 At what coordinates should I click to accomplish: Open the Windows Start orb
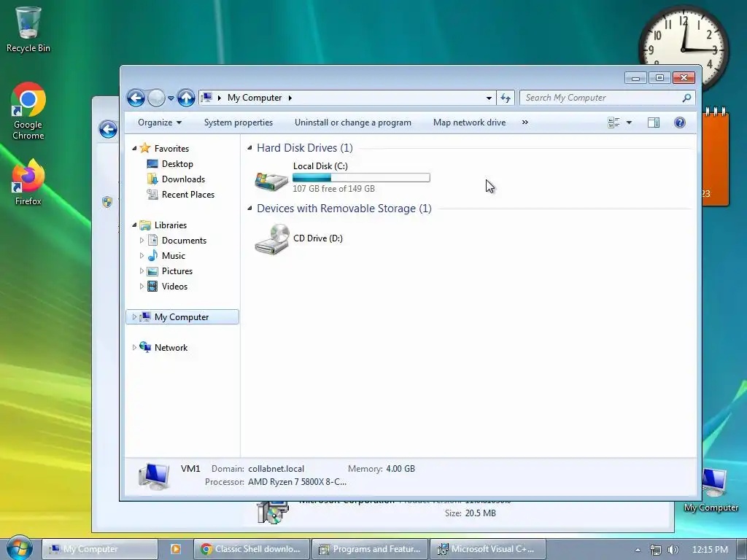pyautogui.click(x=18, y=548)
